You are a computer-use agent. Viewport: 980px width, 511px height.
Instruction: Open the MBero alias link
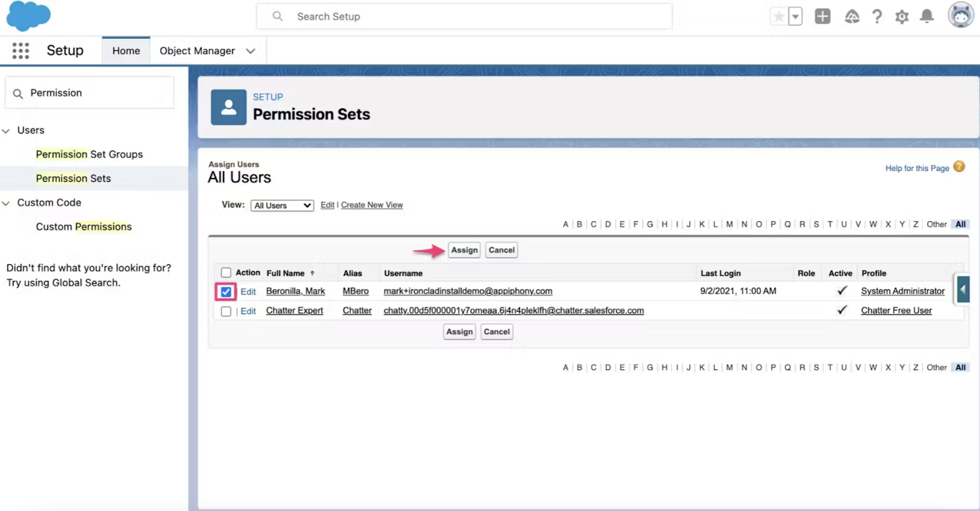click(x=356, y=291)
